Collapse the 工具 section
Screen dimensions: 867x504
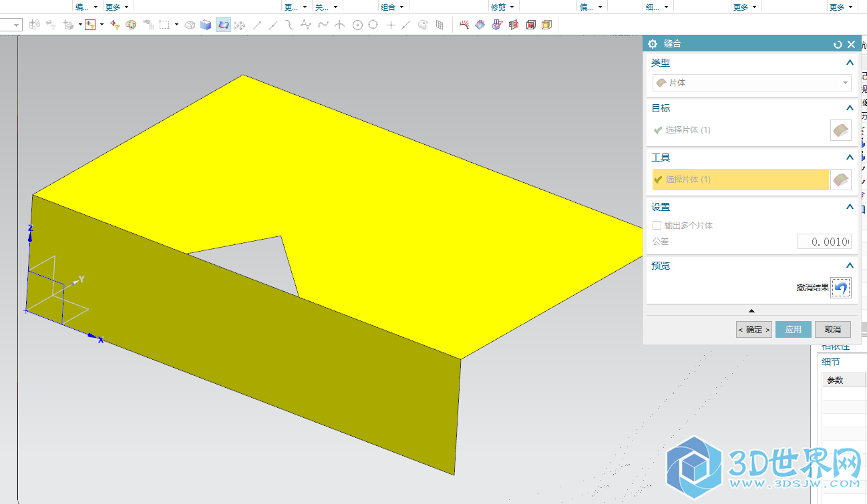(x=850, y=158)
